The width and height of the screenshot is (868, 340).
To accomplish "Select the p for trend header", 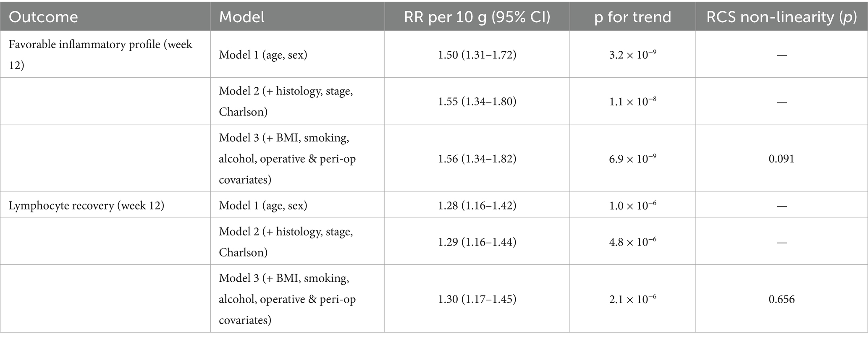I will click(x=632, y=17).
